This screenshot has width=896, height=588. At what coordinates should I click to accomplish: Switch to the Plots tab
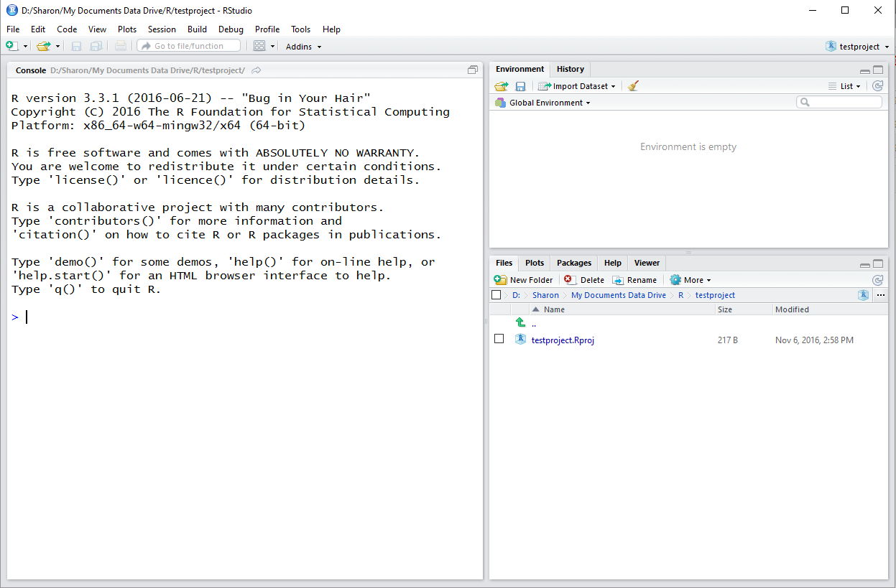coord(535,263)
